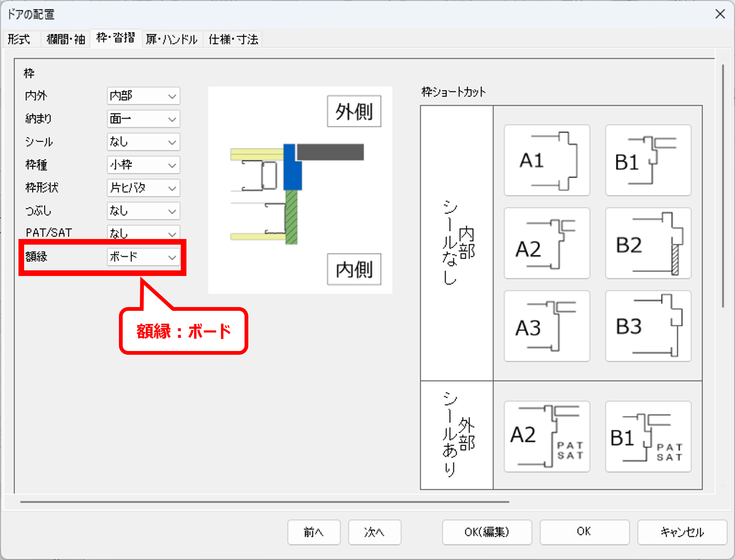Screen dimensions: 735x560
Task: Open the 枠形状 dropdown
Action: click(x=144, y=188)
